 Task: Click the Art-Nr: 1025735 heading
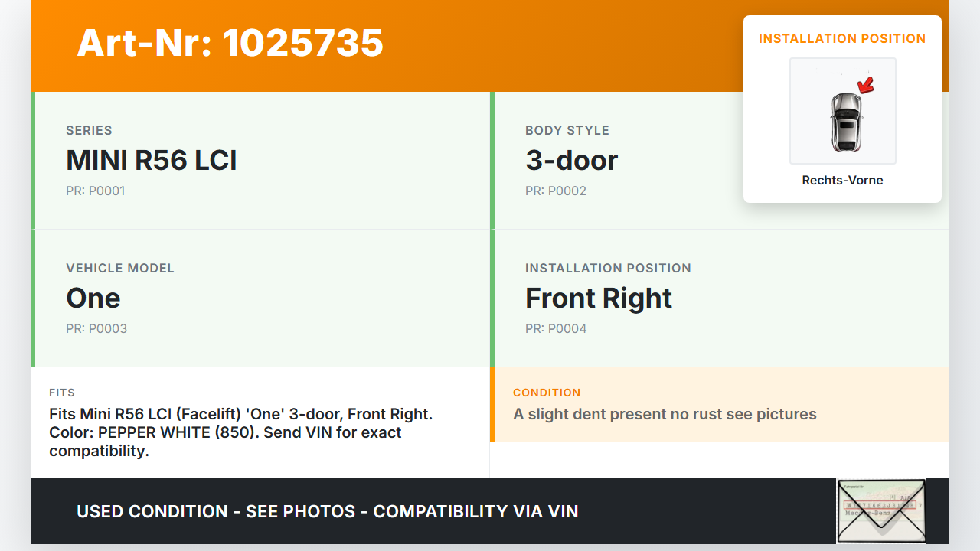point(230,43)
